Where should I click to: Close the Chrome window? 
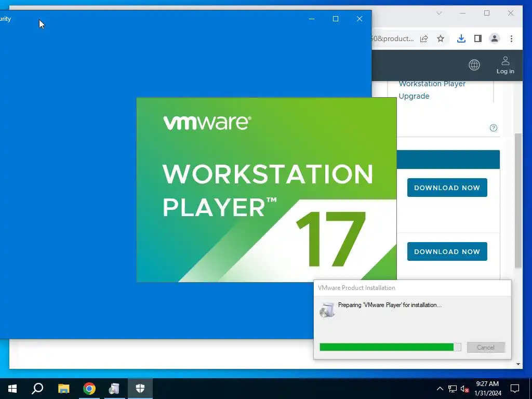tap(511, 13)
